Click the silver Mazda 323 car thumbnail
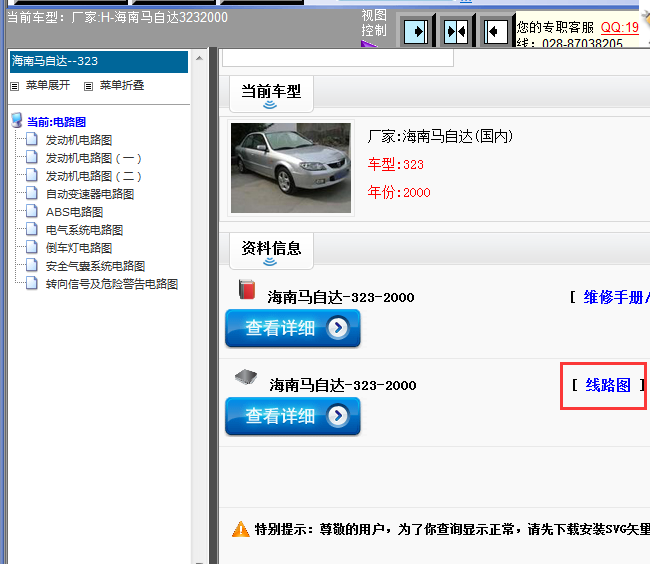Screen dimensions: 650x564 [291, 168]
